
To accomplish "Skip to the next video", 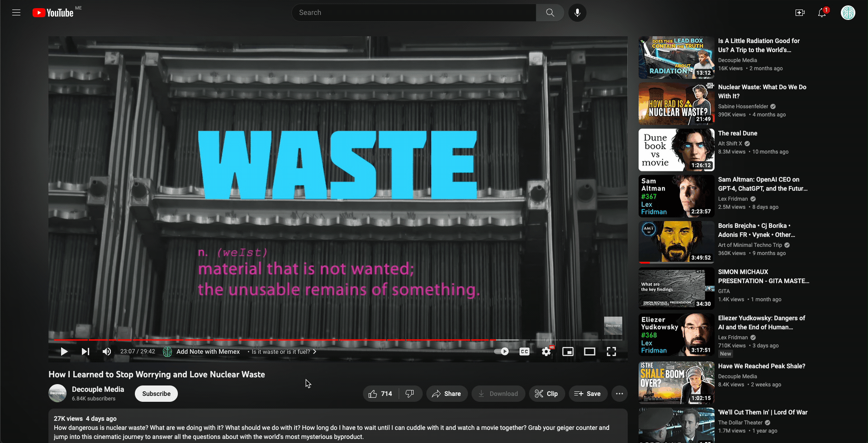I will tap(85, 352).
